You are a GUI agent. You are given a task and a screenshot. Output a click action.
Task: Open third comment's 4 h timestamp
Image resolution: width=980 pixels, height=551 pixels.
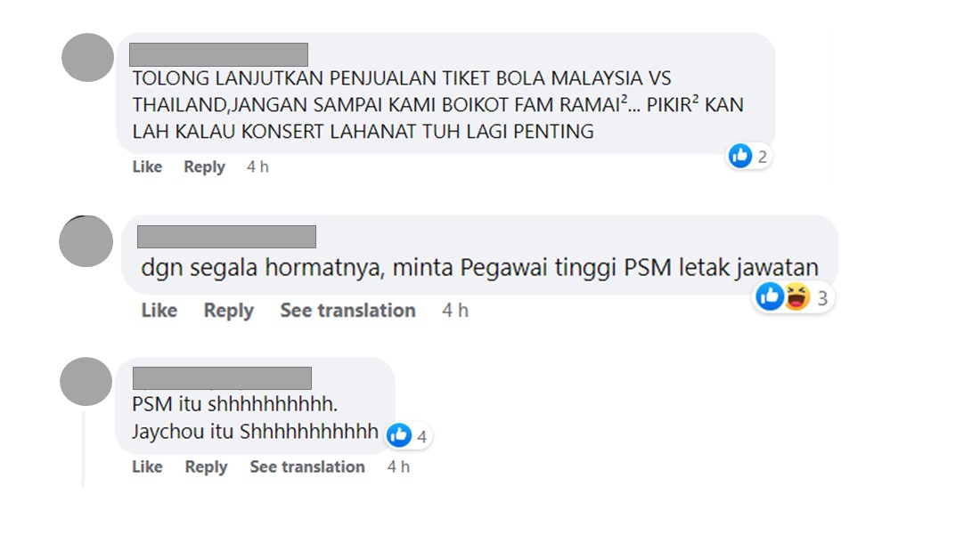coord(398,466)
